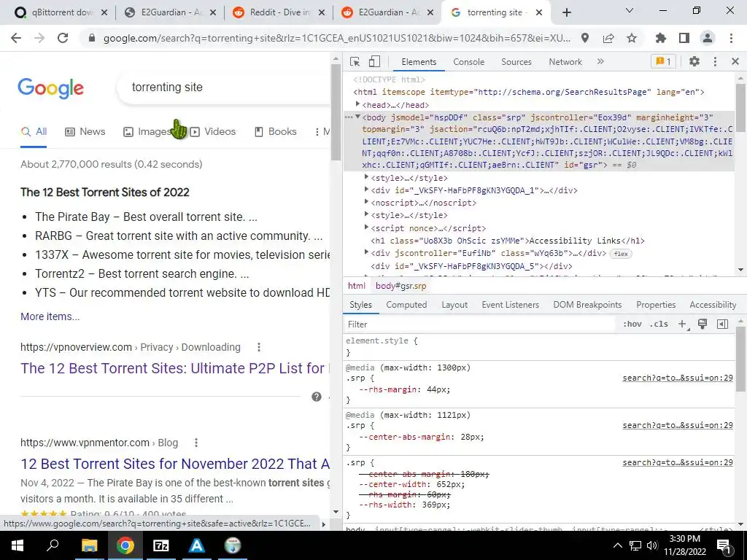This screenshot has width=747, height=560.
Task: Open Chrome's three-dot menu
Action: click(731, 38)
